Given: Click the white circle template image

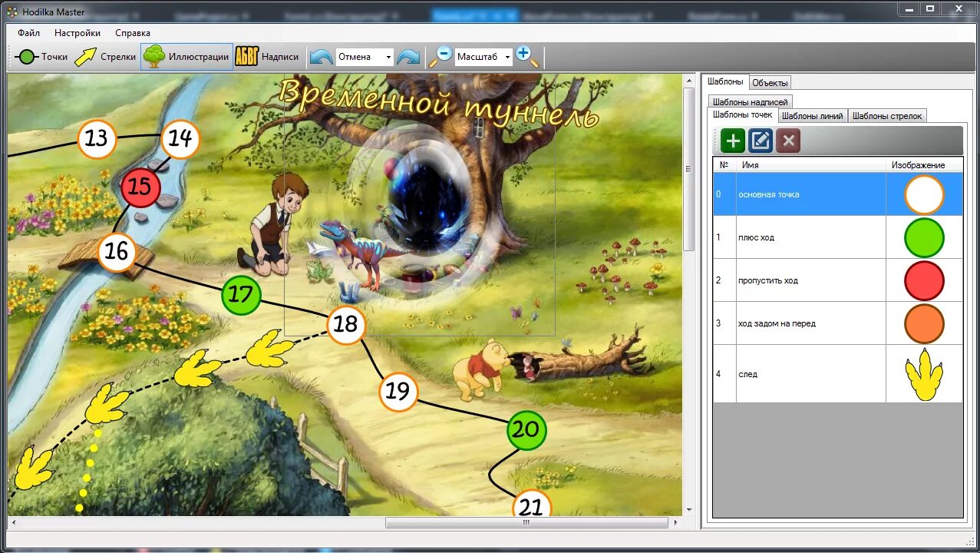Looking at the screenshot, I should coord(924,194).
